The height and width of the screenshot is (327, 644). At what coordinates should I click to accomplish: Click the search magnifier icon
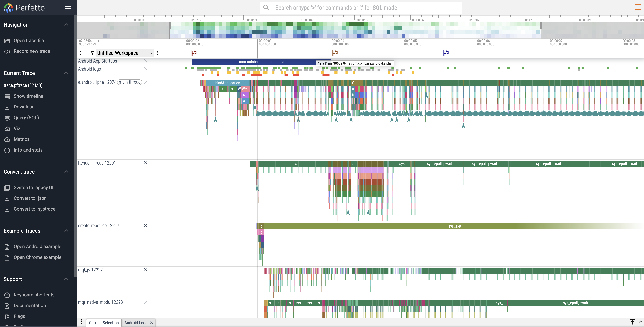[x=266, y=8]
